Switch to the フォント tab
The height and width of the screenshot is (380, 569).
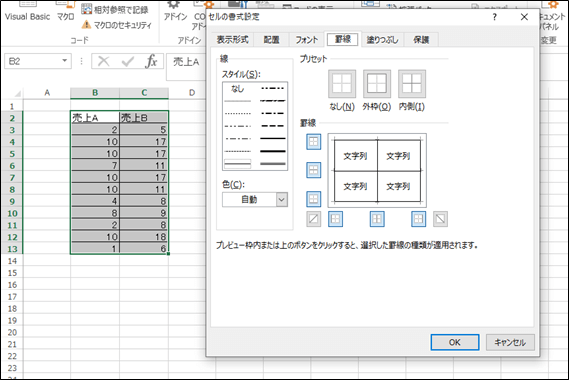[x=307, y=40]
